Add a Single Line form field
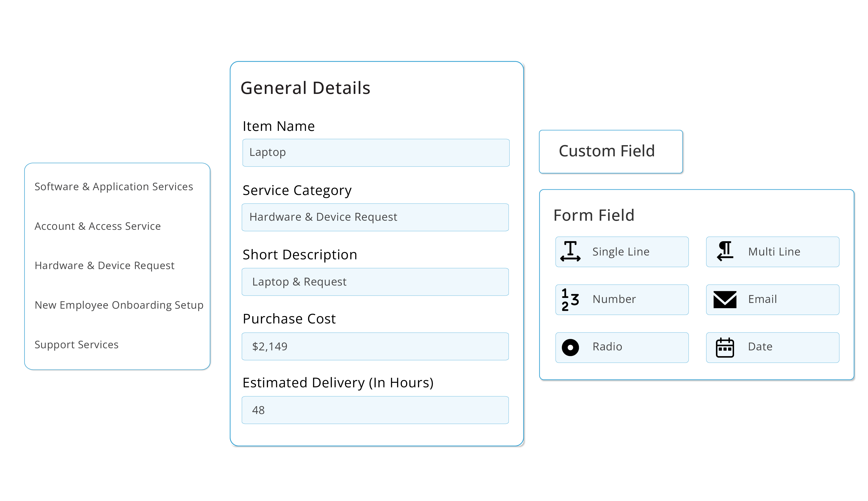The width and height of the screenshot is (868, 501). coord(621,251)
